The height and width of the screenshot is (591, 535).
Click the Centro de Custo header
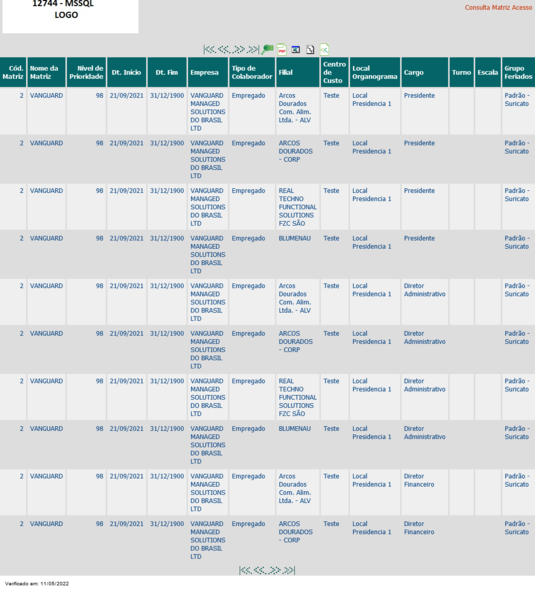[x=334, y=72]
